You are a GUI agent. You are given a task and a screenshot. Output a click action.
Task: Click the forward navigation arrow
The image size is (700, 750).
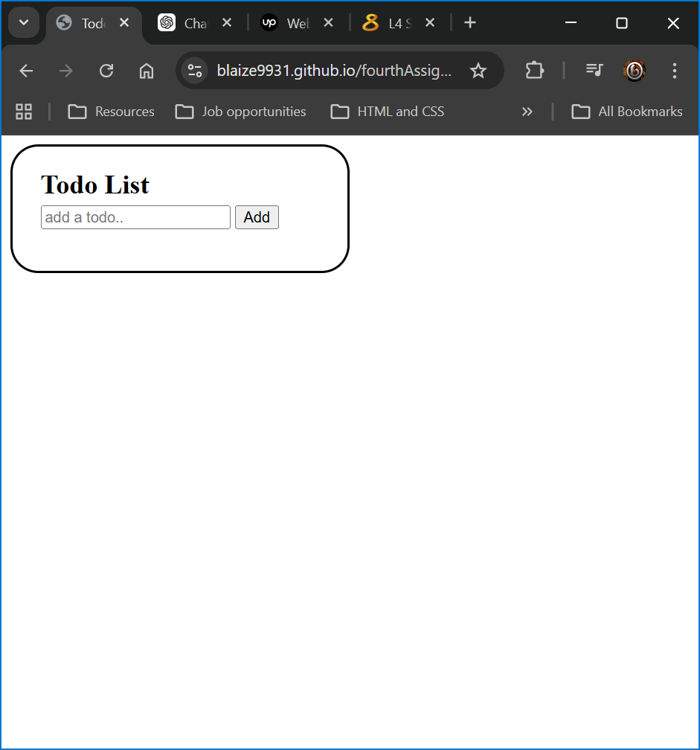(x=66, y=71)
